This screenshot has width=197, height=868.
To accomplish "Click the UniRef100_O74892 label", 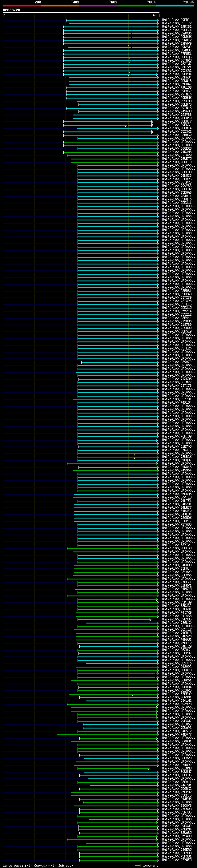I will [176, 765].
